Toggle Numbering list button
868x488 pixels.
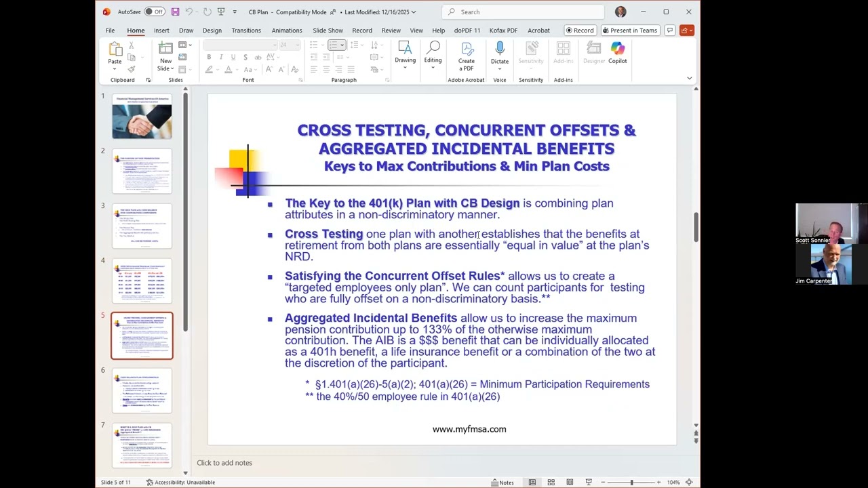(333, 45)
